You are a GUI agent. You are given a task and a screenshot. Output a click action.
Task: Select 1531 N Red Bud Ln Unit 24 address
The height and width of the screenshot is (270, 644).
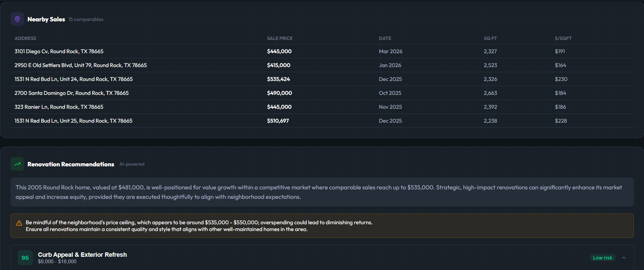(74, 79)
